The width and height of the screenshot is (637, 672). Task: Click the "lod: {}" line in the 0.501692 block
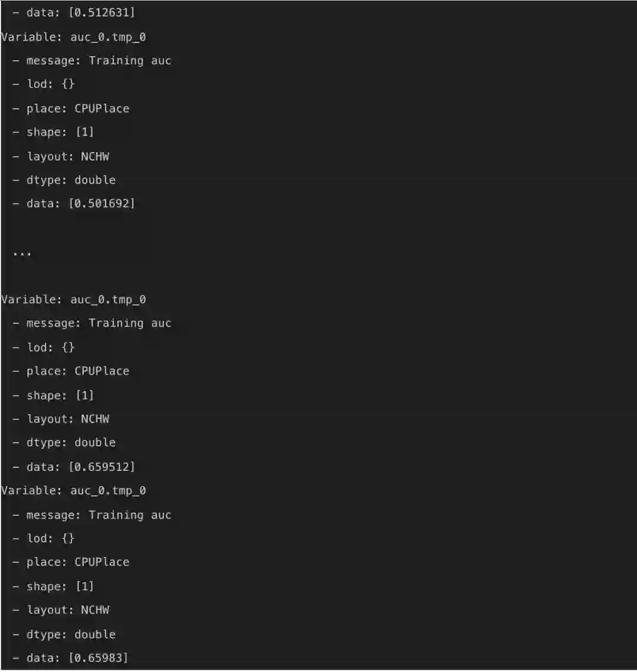pos(51,84)
